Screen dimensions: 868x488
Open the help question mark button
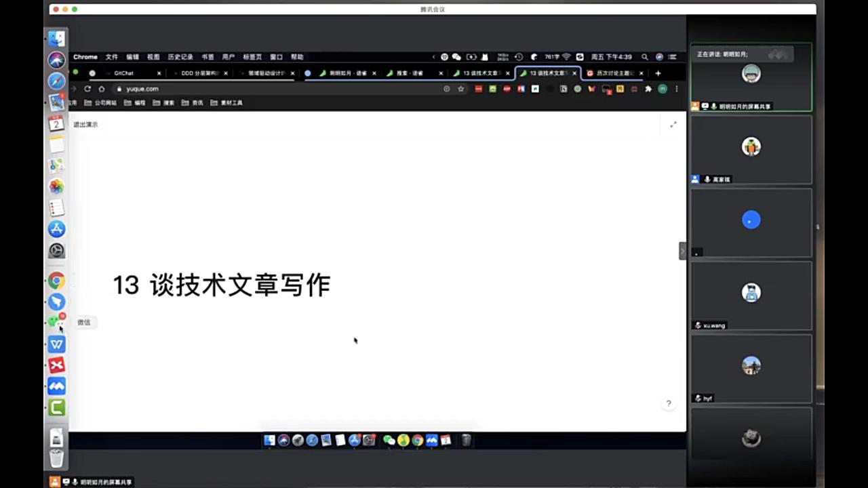[x=668, y=403]
